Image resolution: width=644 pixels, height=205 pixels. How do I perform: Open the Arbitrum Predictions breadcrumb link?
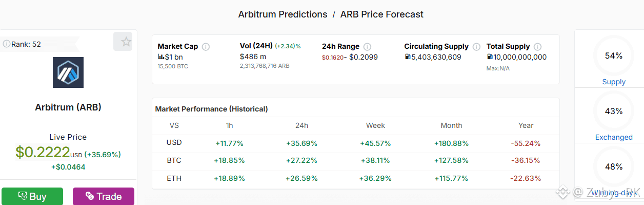[283, 14]
